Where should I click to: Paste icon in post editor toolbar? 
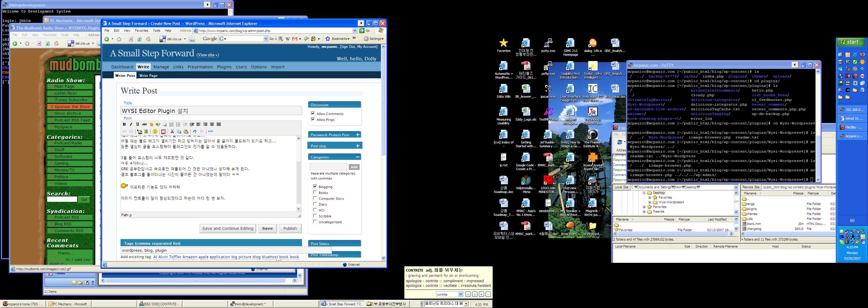186,131
